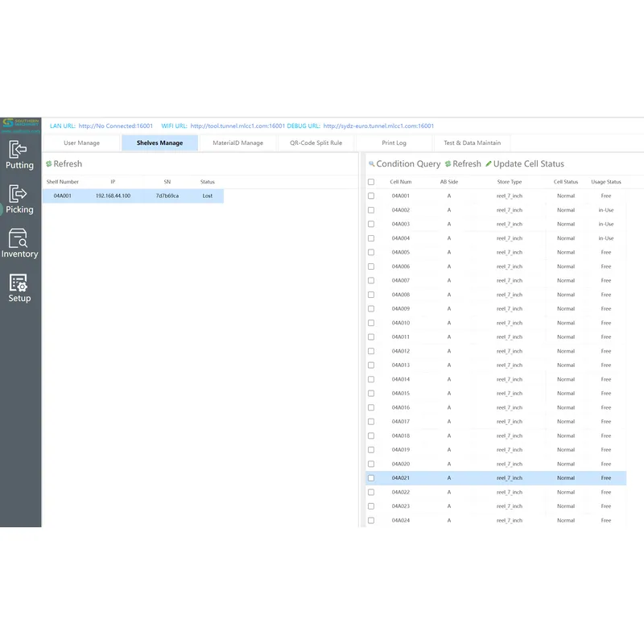Image resolution: width=644 pixels, height=644 pixels.
Task: Toggle the select-all checkbox in cell header
Action: [371, 182]
